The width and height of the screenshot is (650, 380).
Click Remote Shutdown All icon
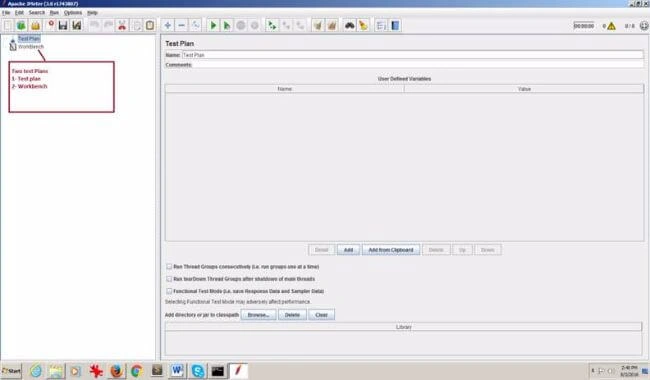(x=300, y=26)
